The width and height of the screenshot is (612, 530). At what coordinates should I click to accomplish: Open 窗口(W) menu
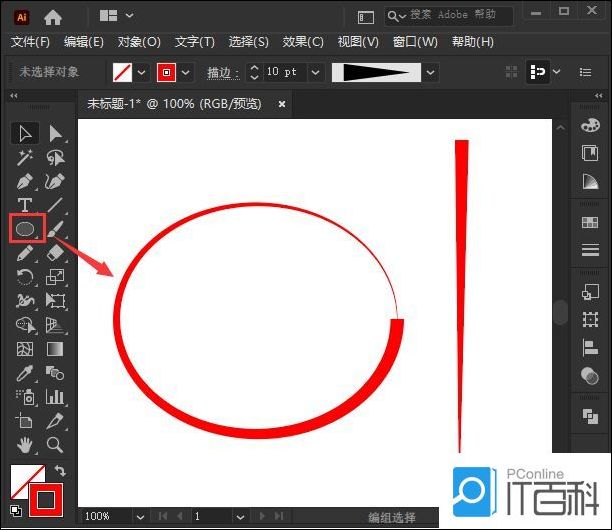pos(415,41)
